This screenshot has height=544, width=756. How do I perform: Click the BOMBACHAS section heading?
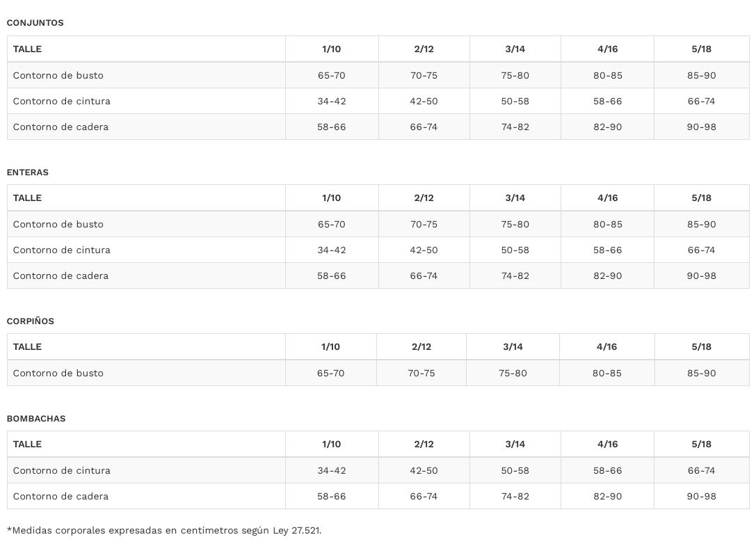(x=36, y=418)
